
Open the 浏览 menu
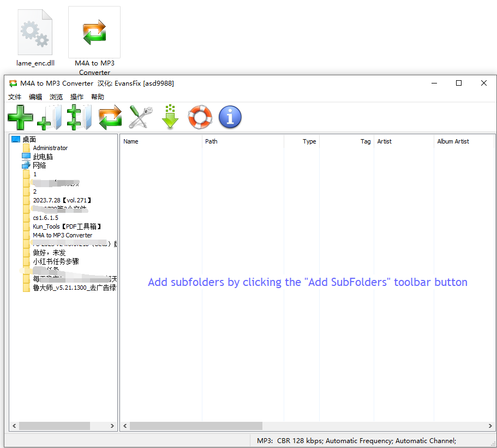pos(56,97)
